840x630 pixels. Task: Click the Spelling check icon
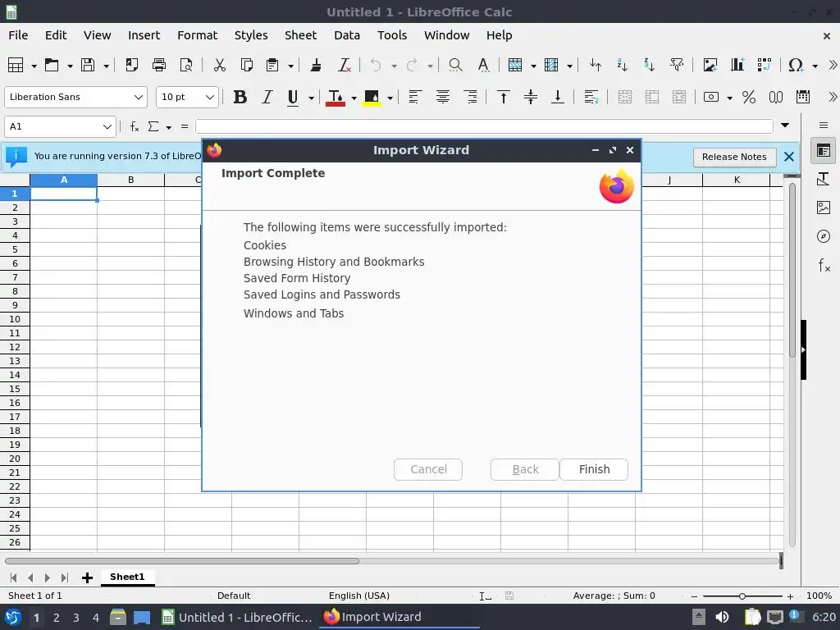point(483,66)
